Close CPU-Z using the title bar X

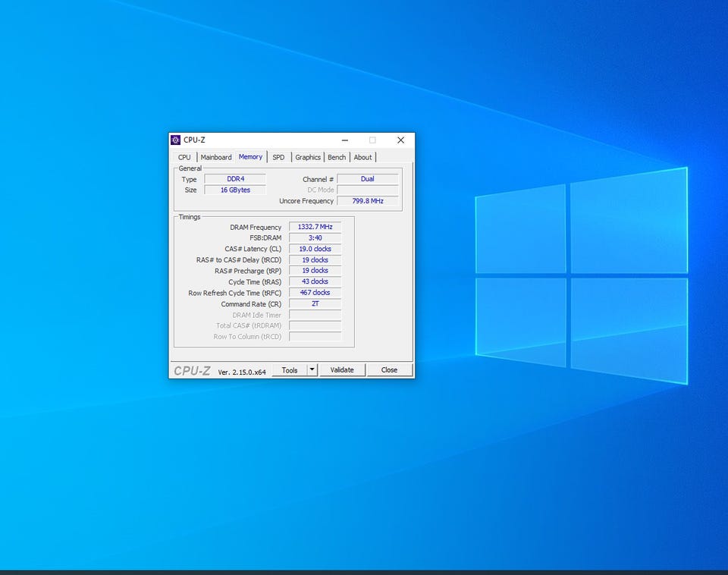point(400,140)
